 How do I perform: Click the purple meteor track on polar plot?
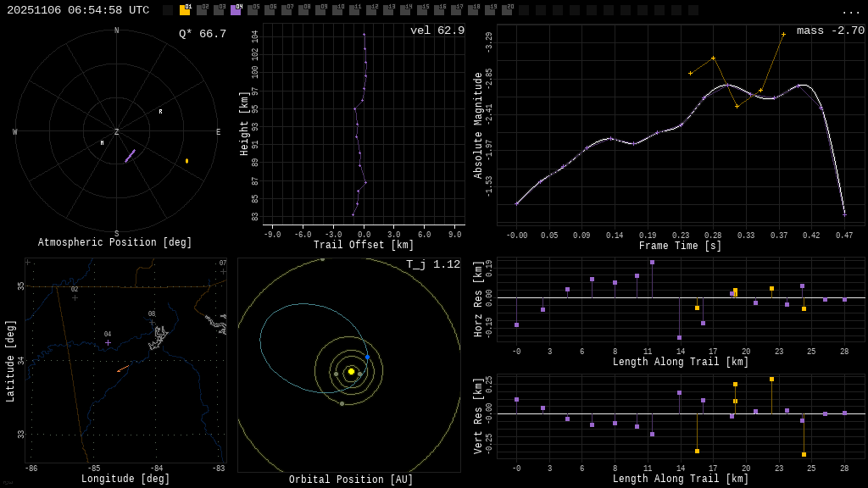130,156
